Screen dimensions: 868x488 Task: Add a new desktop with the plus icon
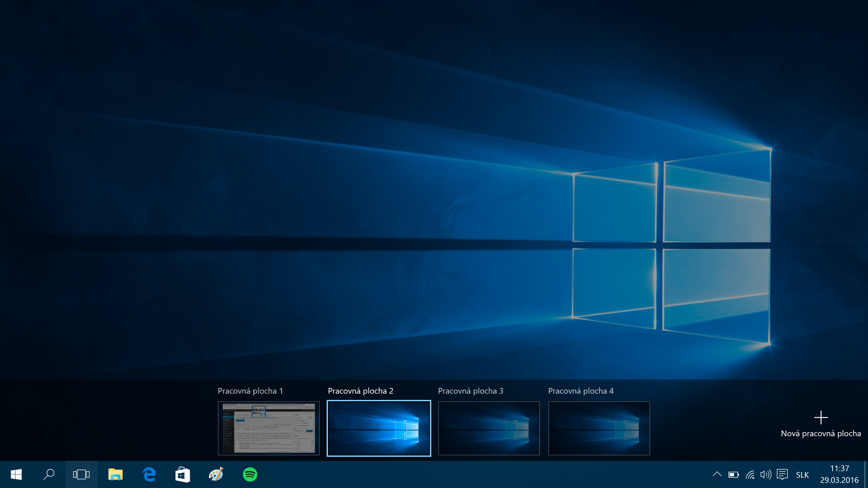tap(821, 417)
